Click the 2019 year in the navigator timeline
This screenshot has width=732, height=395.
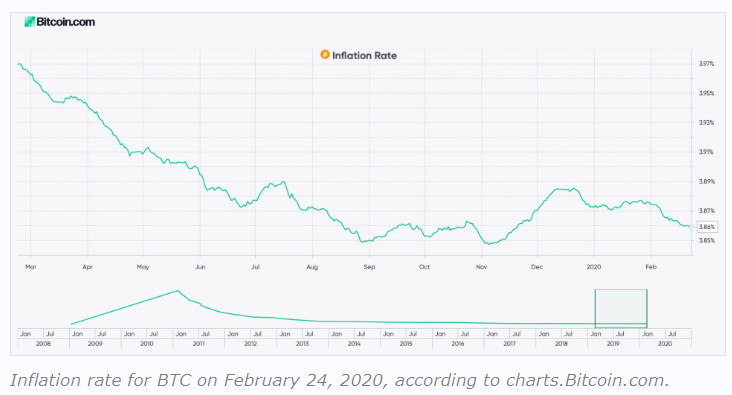click(x=613, y=344)
